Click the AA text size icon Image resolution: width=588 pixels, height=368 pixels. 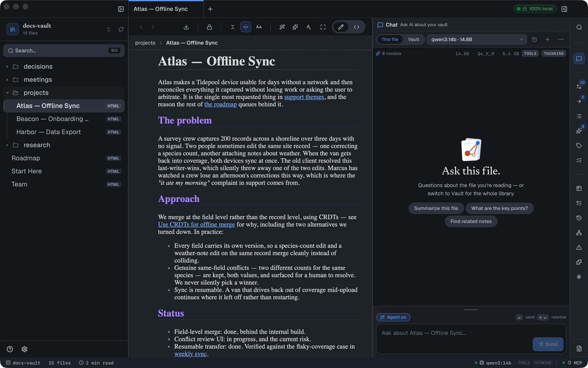point(259,27)
